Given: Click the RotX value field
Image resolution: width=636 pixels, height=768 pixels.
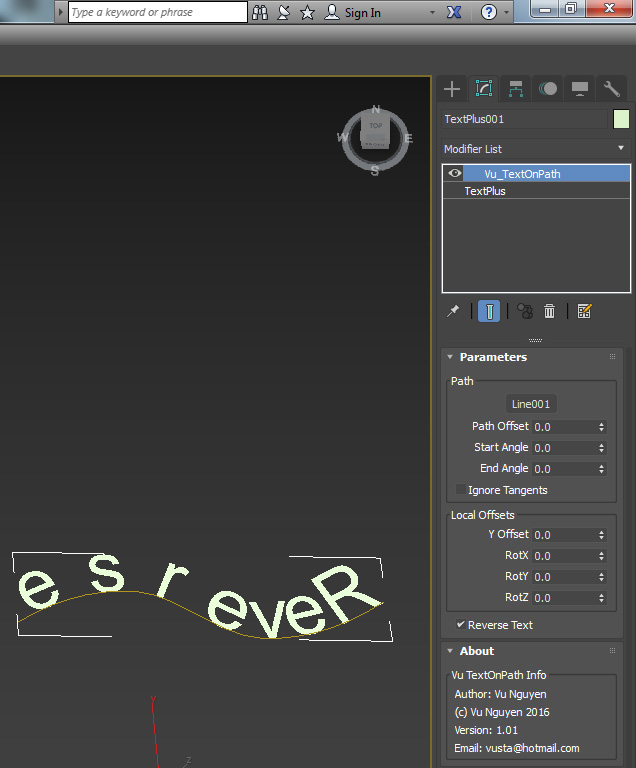Looking at the screenshot, I should (x=563, y=556).
